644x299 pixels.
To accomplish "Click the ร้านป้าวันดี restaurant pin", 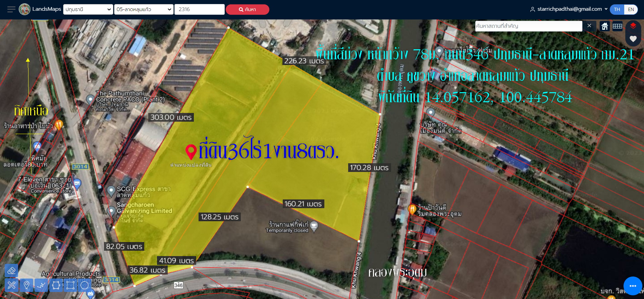I will (x=412, y=209).
